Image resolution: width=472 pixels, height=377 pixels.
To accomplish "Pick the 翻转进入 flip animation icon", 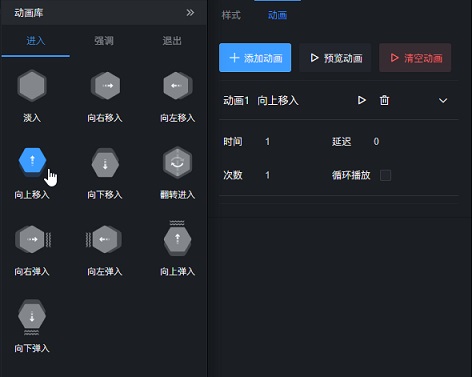I will (178, 162).
